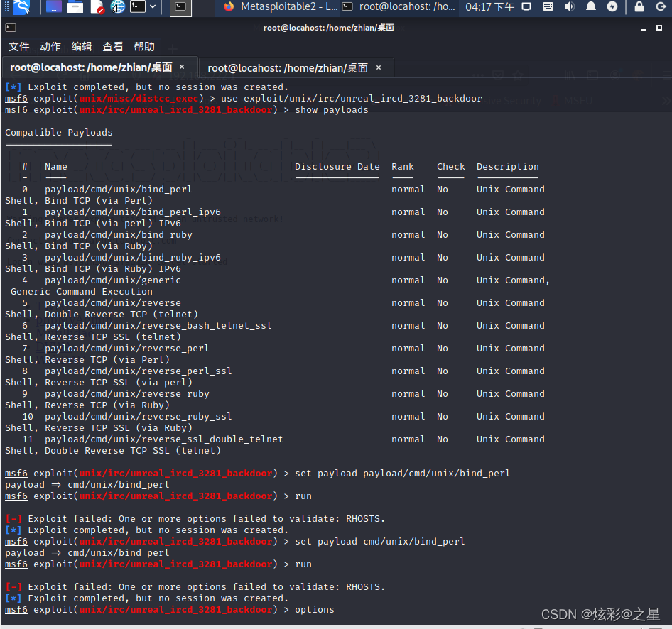Viewport: 672px width, 629px height.
Task: Maximize the terminal window
Action: pos(659,28)
